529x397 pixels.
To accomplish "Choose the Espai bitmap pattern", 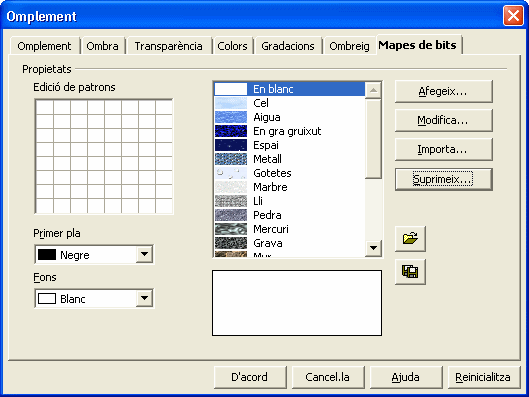I will (289, 145).
